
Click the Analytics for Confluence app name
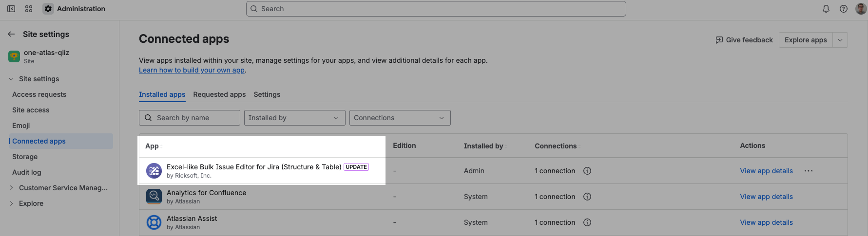(x=206, y=193)
